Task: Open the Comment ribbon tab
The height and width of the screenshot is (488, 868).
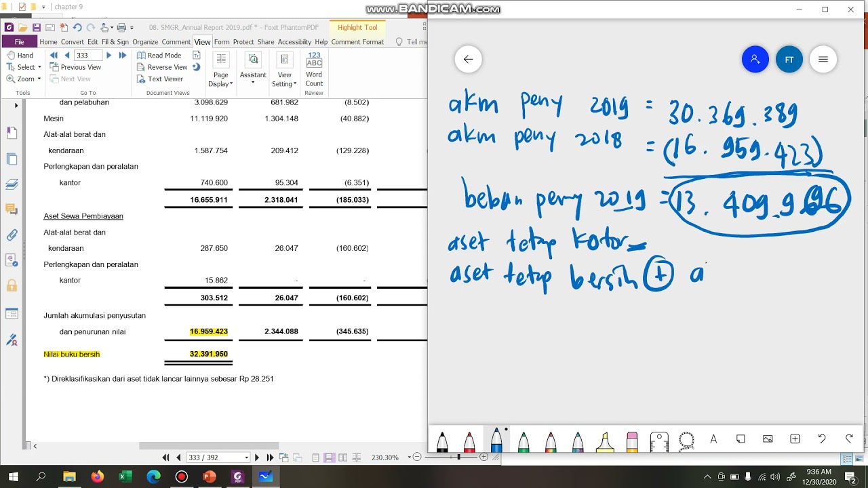Action: 176,42
